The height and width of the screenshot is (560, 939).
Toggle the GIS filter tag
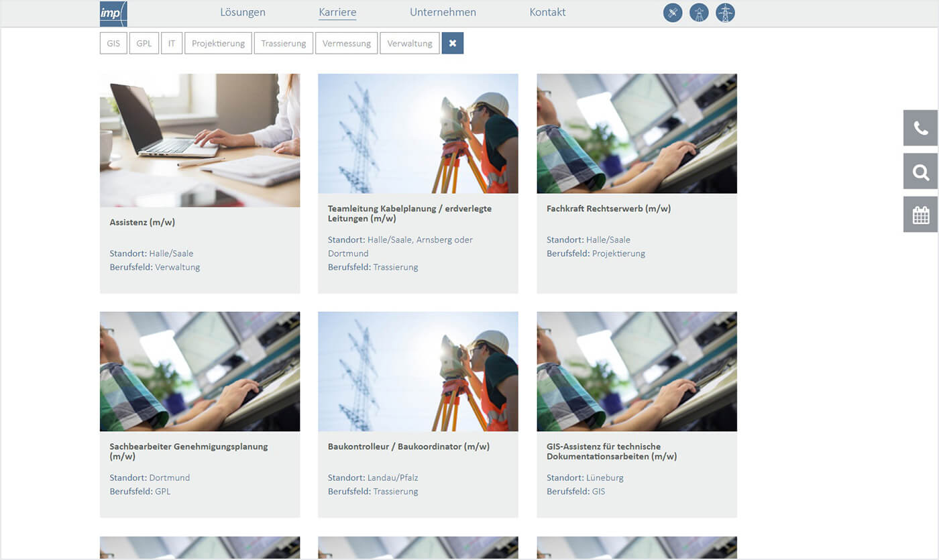113,43
